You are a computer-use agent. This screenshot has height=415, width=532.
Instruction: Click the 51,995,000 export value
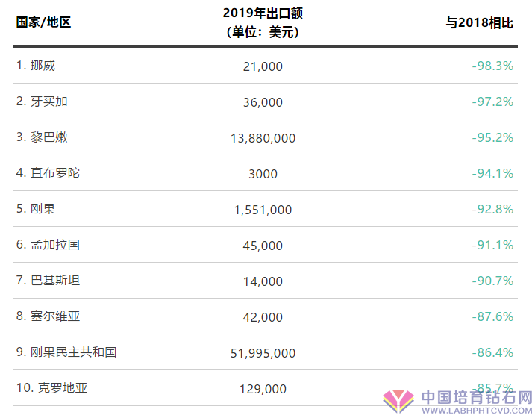click(x=263, y=353)
